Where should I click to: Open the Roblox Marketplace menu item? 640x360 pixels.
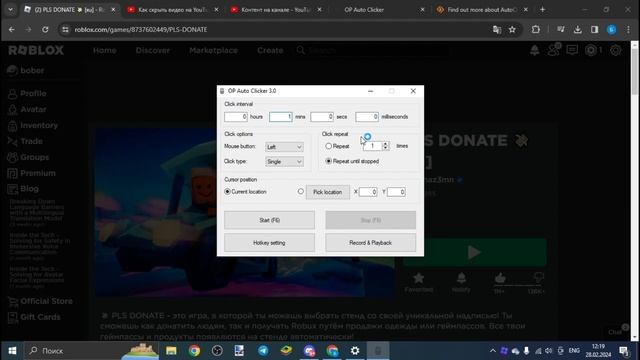point(213,50)
